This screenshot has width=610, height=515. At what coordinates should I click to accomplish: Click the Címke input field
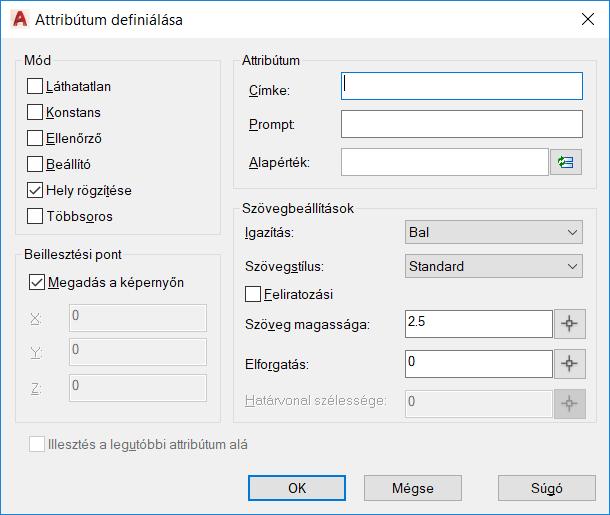point(462,86)
